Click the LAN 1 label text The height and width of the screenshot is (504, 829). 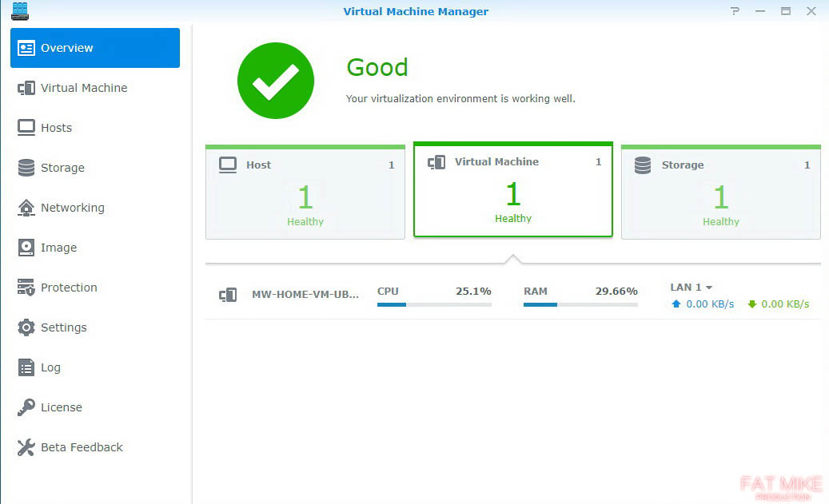(686, 288)
